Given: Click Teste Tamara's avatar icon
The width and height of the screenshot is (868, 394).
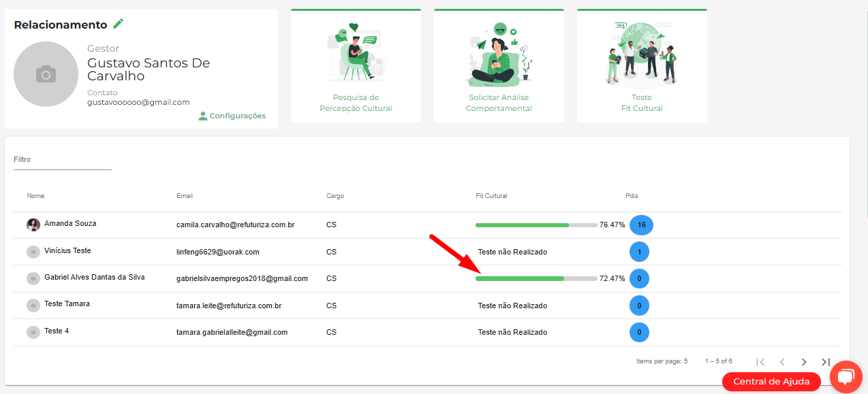Looking at the screenshot, I should pos(33,306).
